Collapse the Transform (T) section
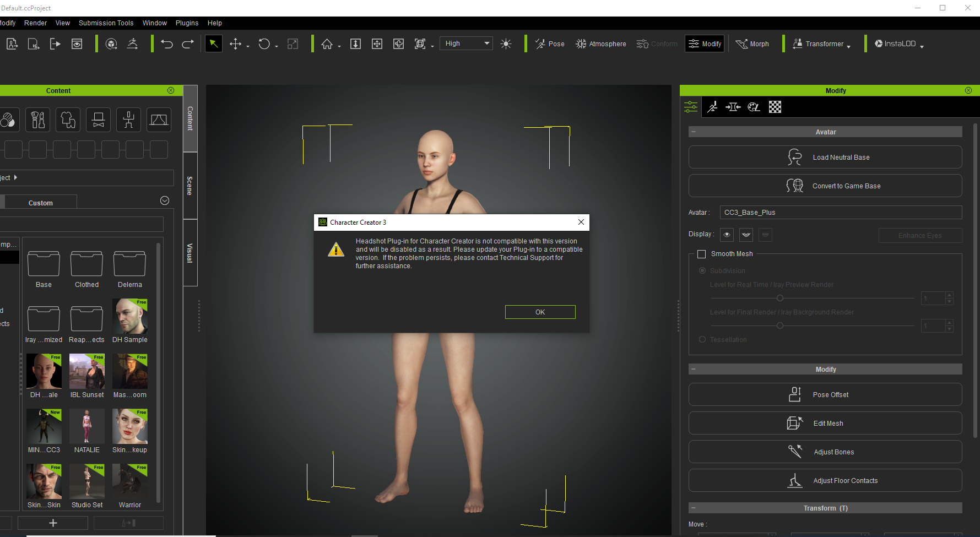 (694, 508)
